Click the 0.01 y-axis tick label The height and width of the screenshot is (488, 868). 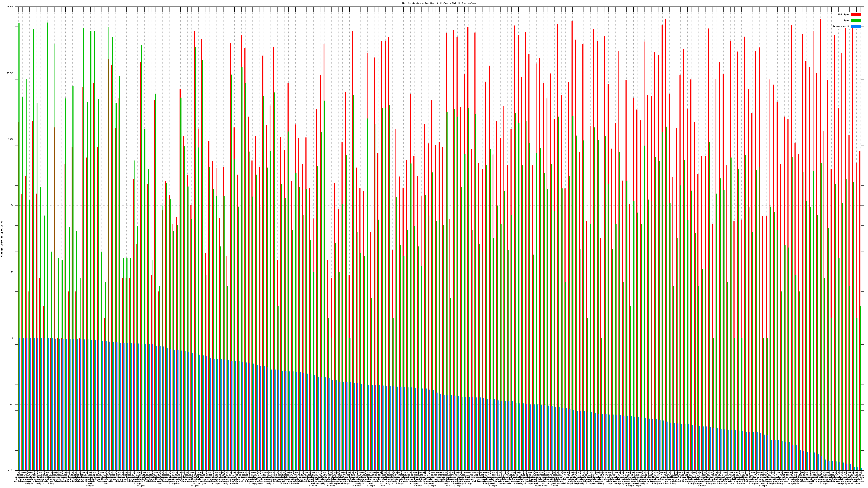pyautogui.click(x=11, y=470)
